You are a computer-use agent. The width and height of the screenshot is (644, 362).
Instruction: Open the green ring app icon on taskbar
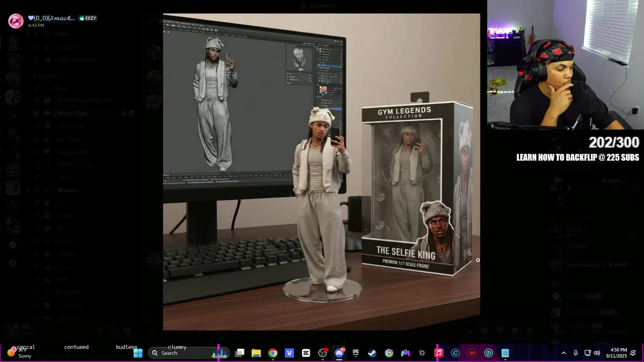(389, 353)
